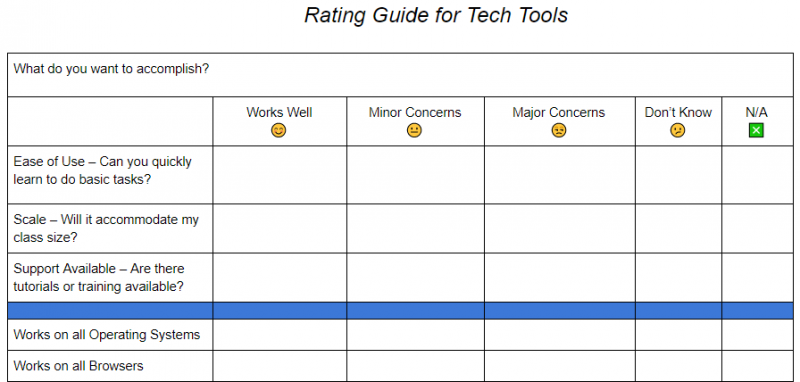800x382 pixels.
Task: Click the green X icon under N/A
Action: click(756, 131)
